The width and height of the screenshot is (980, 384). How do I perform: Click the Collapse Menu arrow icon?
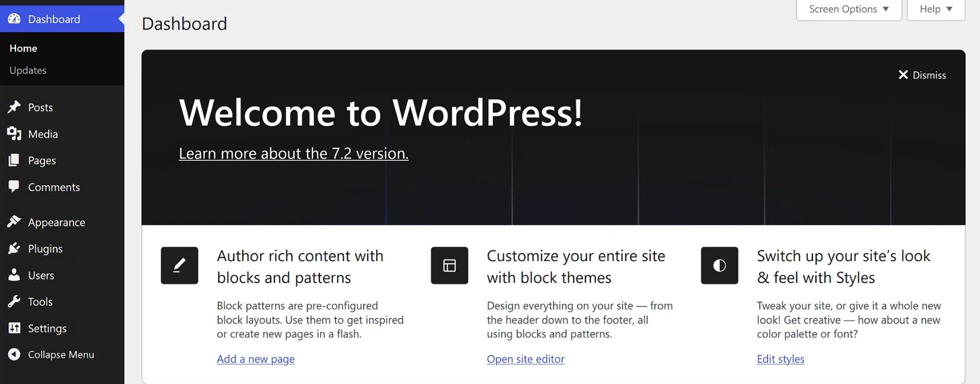pos(14,354)
